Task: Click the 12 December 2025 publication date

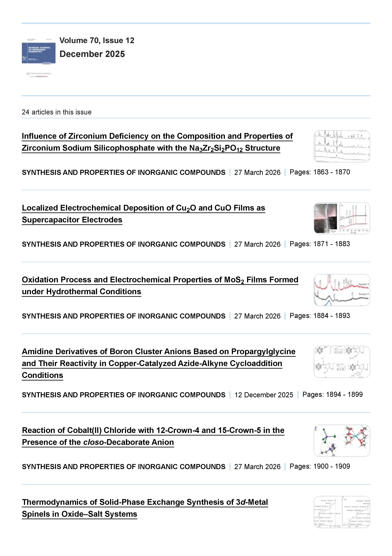Action: click(264, 395)
